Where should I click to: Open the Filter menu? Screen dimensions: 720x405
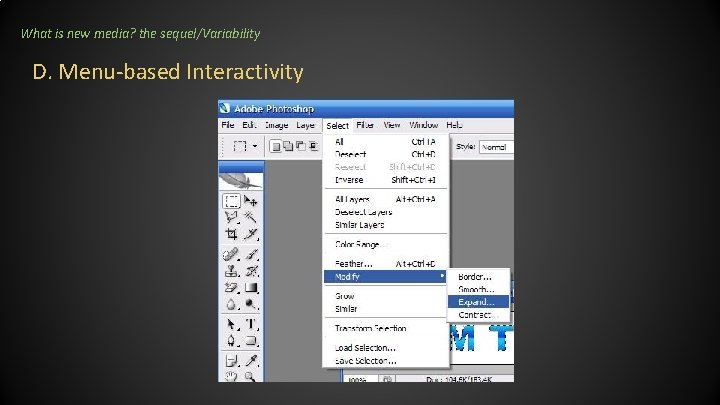pos(365,125)
